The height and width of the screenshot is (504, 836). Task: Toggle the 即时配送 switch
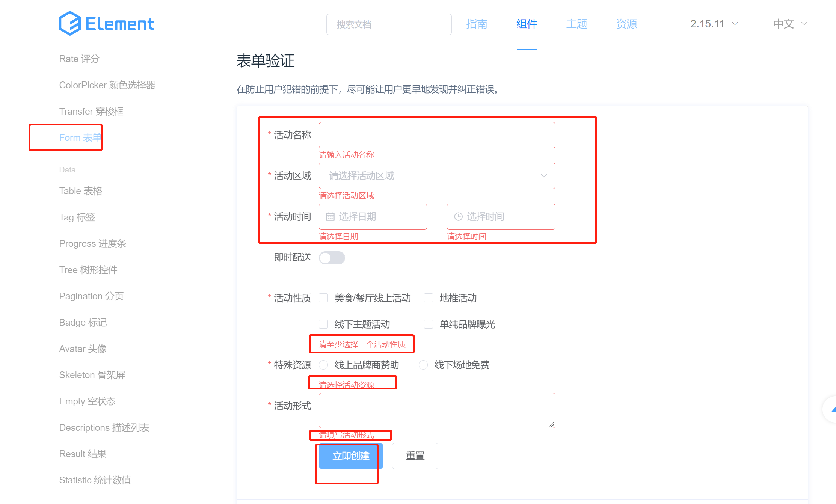[332, 258]
